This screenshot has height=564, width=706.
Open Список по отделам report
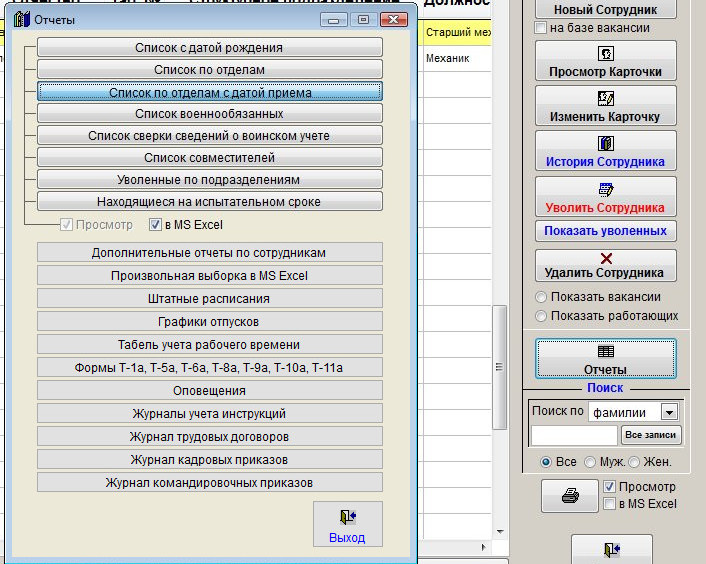[210, 69]
